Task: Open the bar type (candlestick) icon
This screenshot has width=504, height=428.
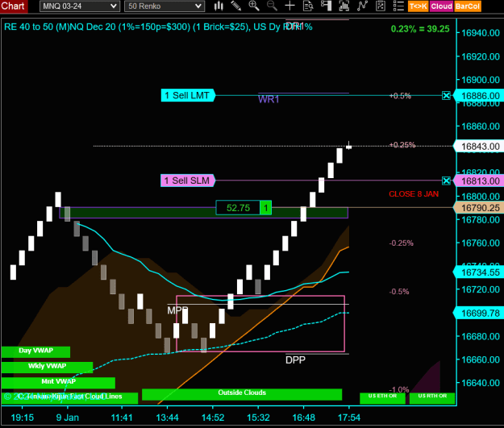Action: (x=219, y=6)
